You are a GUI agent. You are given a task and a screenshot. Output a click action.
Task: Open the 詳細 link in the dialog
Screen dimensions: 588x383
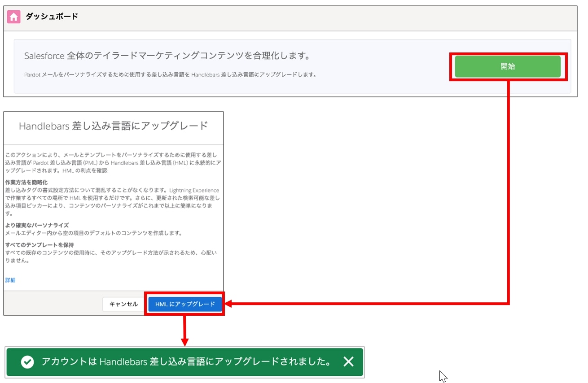pos(10,280)
